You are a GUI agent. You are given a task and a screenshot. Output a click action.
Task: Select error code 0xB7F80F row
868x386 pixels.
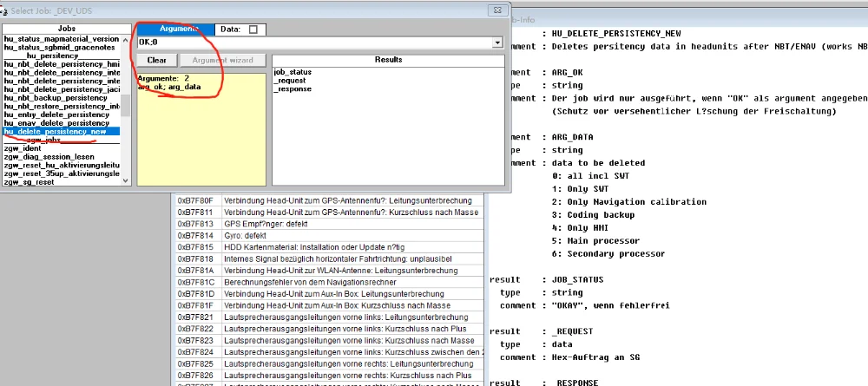click(x=330, y=200)
